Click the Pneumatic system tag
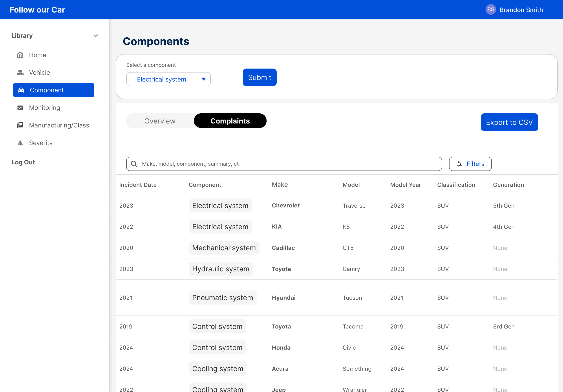Image resolution: width=563 pixels, height=392 pixels. click(222, 298)
